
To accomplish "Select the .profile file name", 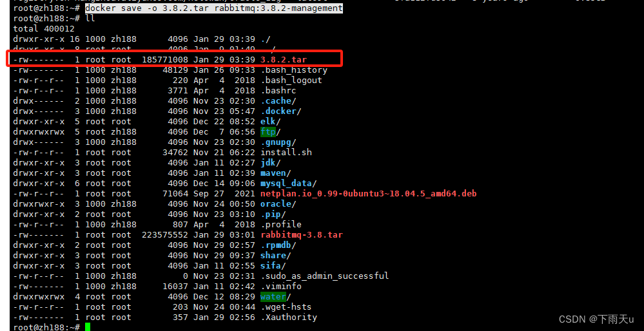I will pos(281,225).
